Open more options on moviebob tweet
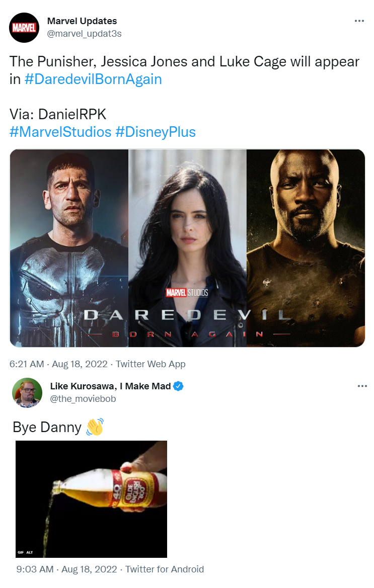Screen dimensions: 374x588 [362, 386]
